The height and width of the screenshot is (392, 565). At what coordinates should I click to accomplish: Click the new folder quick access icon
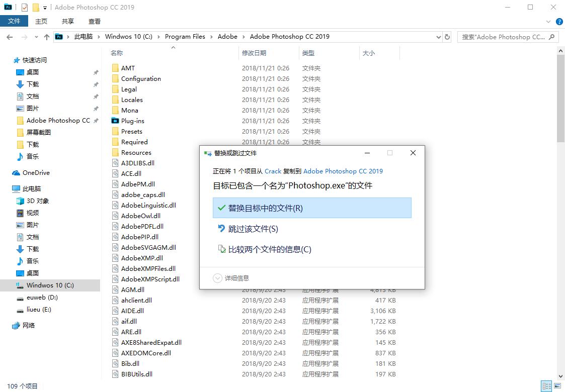35,7
